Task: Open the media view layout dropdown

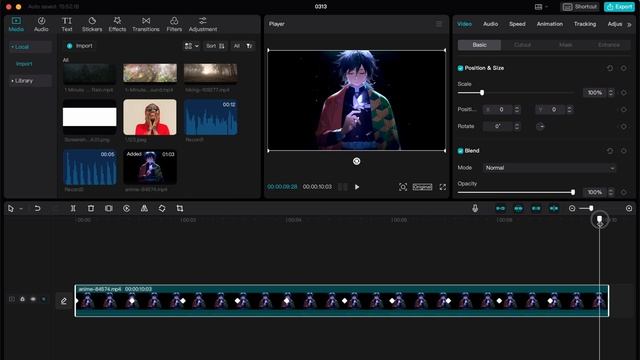Action: [x=191, y=46]
